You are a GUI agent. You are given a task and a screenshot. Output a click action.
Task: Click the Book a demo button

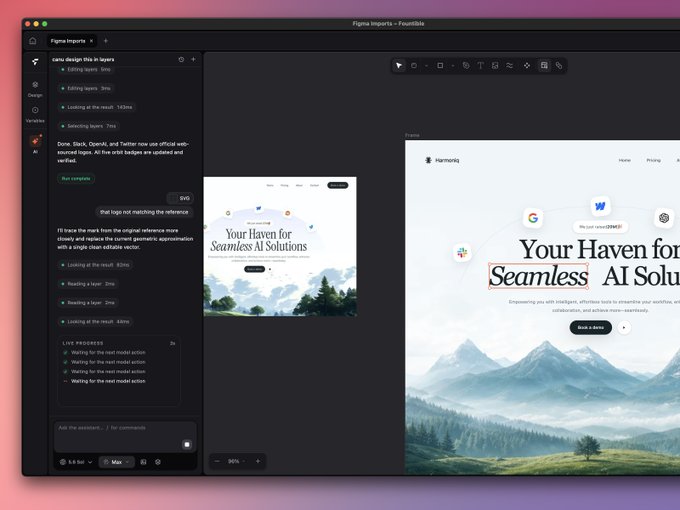click(x=591, y=327)
